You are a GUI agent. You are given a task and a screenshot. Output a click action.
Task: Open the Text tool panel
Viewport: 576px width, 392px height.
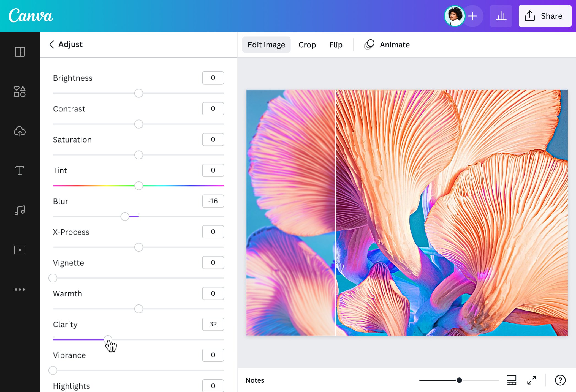(20, 171)
